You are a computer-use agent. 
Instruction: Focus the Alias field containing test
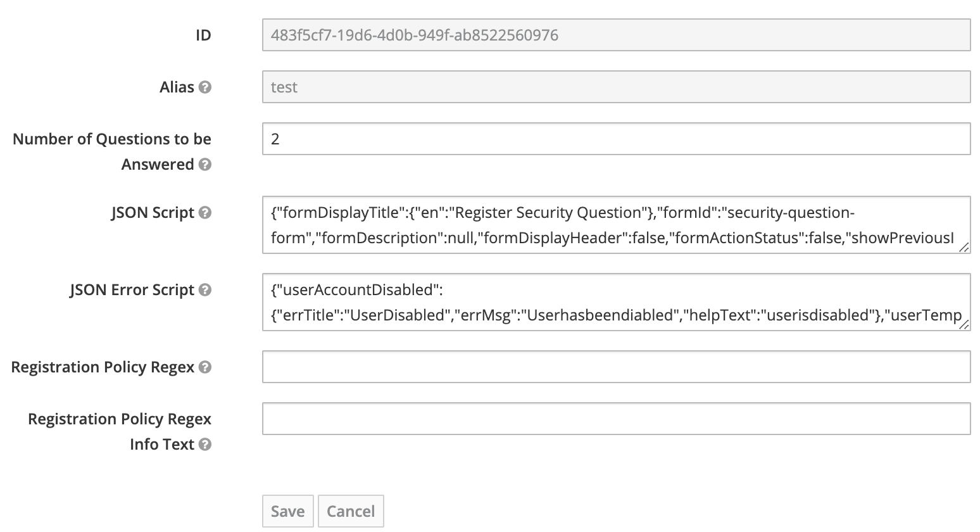tap(617, 87)
